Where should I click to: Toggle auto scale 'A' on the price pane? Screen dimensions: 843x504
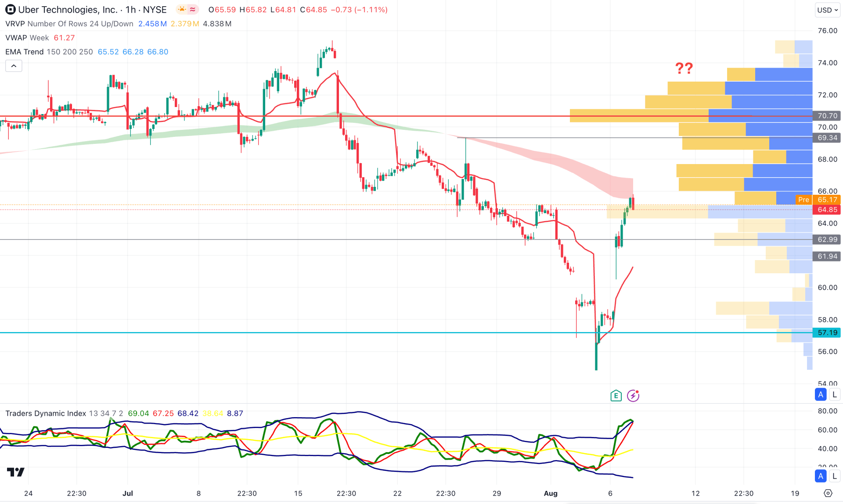(820, 394)
